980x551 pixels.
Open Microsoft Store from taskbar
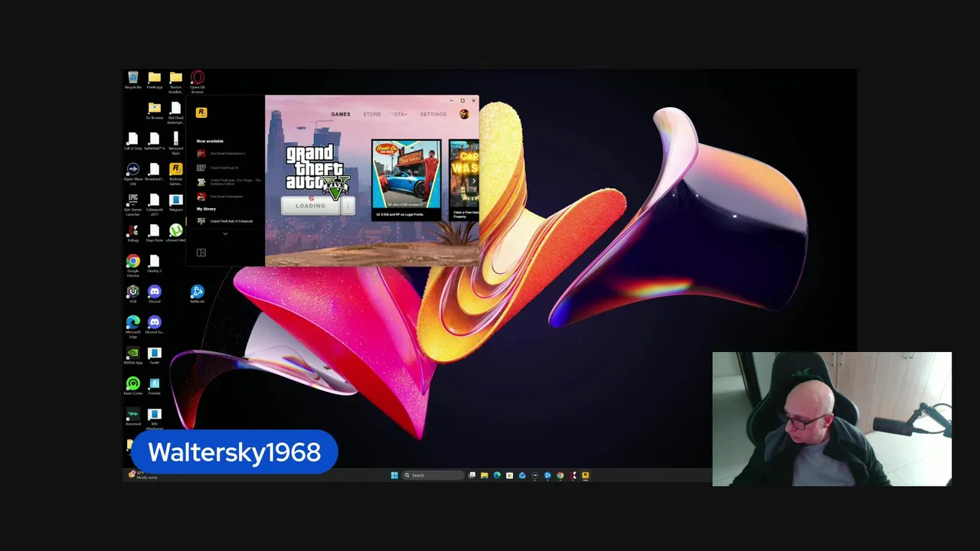point(510,475)
